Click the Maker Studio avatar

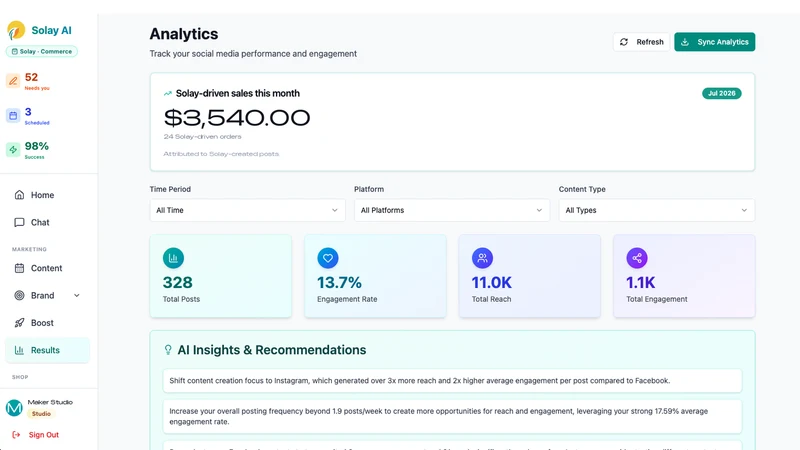14,408
